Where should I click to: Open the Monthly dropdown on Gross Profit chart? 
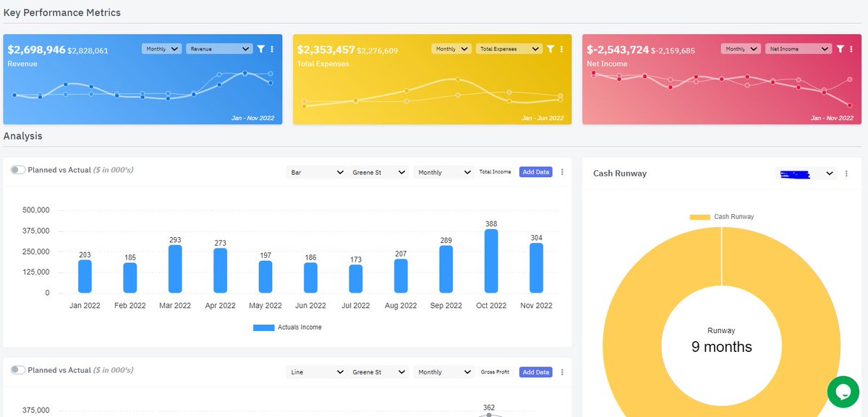443,372
